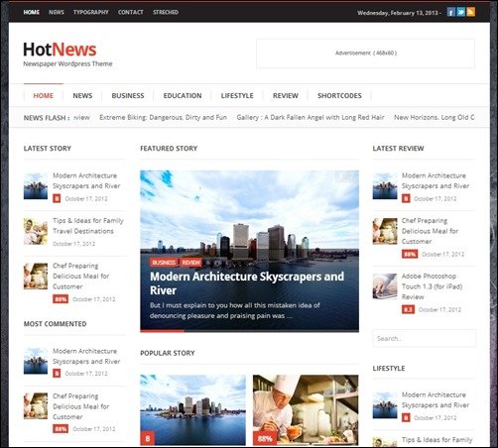
Task: Open Latest Review Modern Architecture title
Action: 436,180
